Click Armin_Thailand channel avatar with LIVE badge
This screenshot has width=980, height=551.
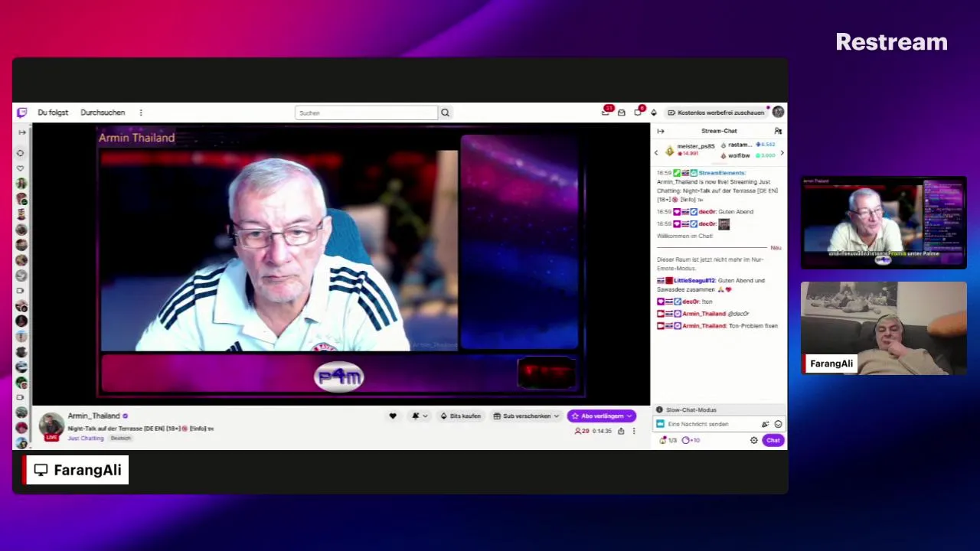(x=51, y=426)
